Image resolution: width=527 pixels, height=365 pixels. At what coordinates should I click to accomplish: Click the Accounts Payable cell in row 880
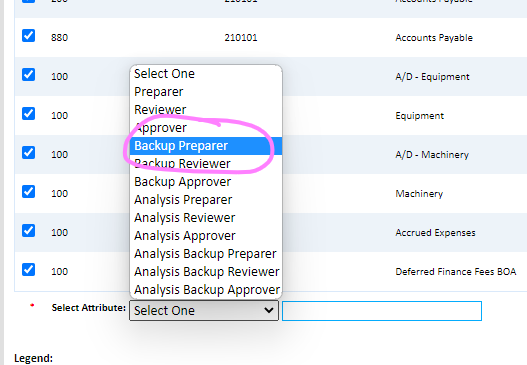[x=434, y=38]
